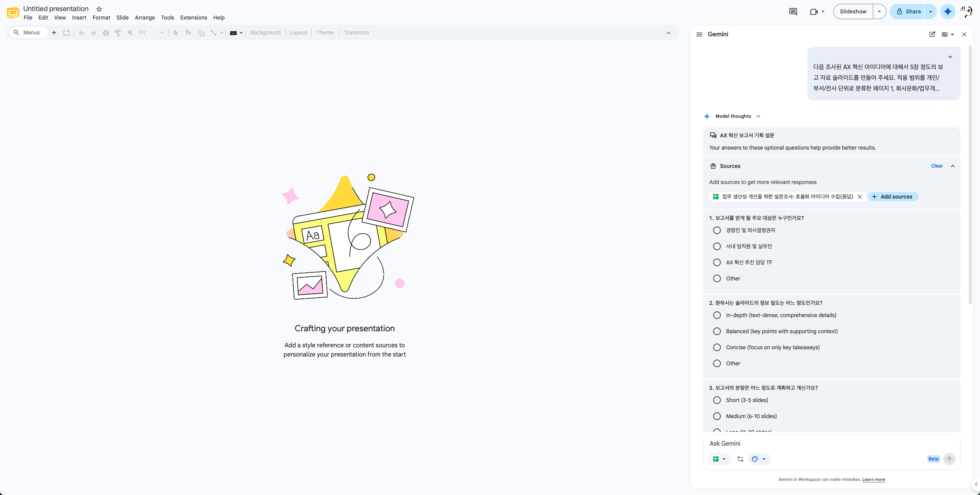This screenshot has height=495, width=980.
Task: Open the Insert menu
Action: tap(79, 18)
